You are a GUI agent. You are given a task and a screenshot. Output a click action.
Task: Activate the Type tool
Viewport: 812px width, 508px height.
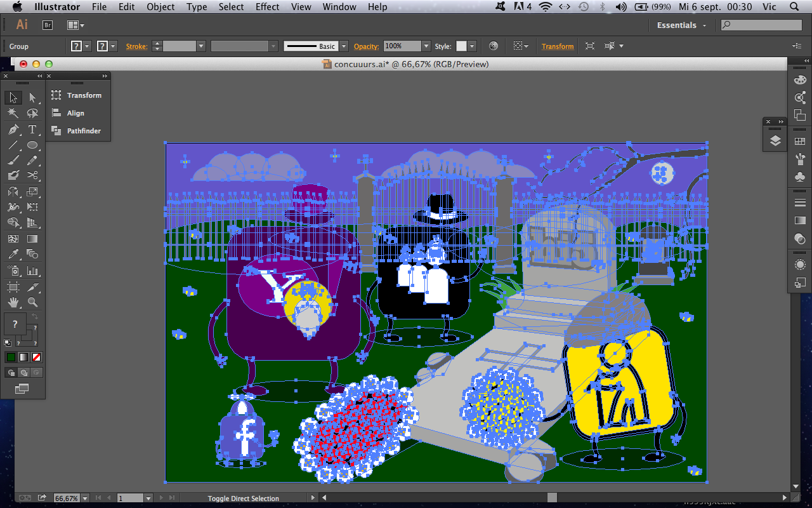(x=32, y=129)
